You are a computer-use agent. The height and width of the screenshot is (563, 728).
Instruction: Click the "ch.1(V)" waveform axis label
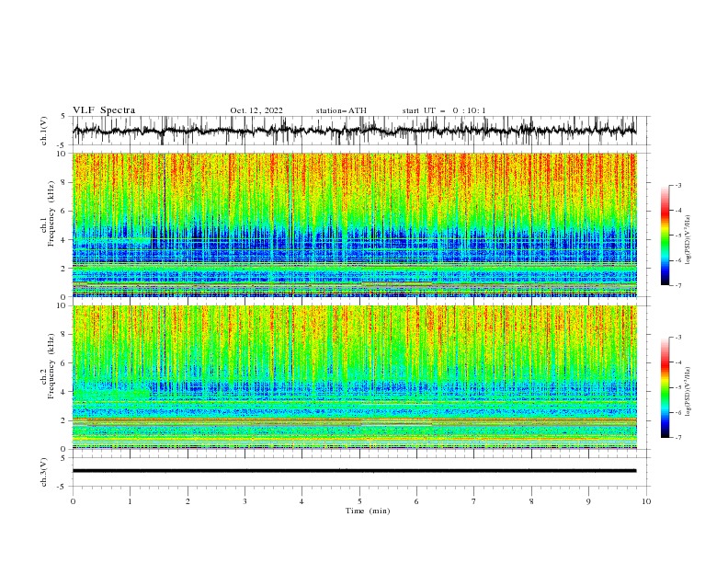[x=44, y=131]
